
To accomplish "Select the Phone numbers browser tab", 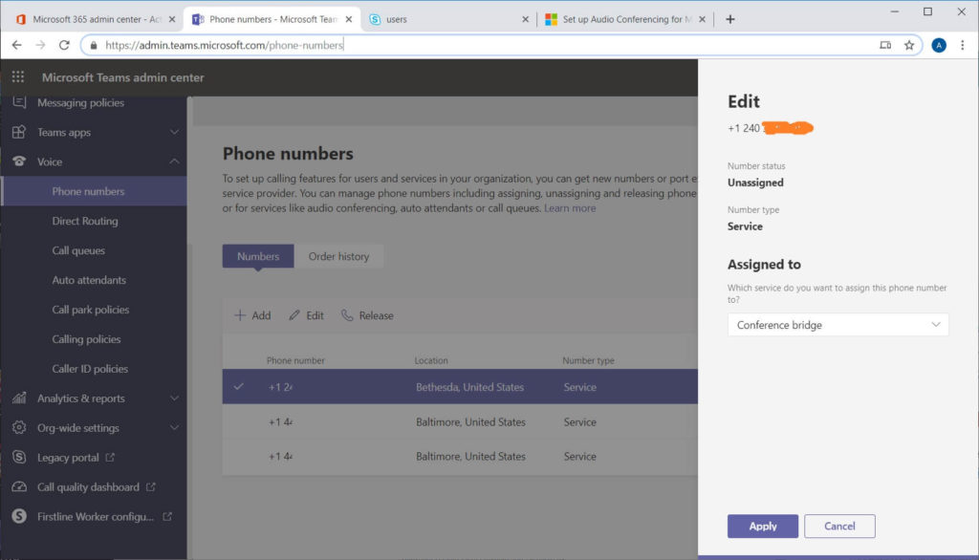I will point(272,19).
